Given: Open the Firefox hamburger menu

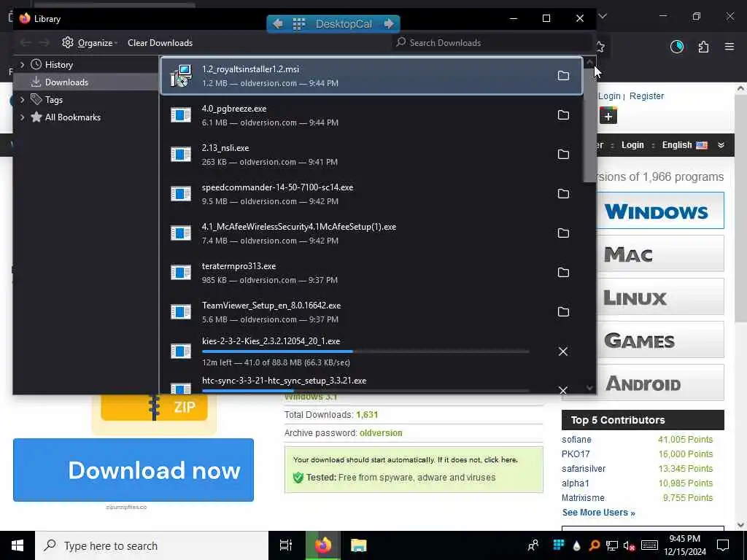Looking at the screenshot, I should tap(729, 47).
